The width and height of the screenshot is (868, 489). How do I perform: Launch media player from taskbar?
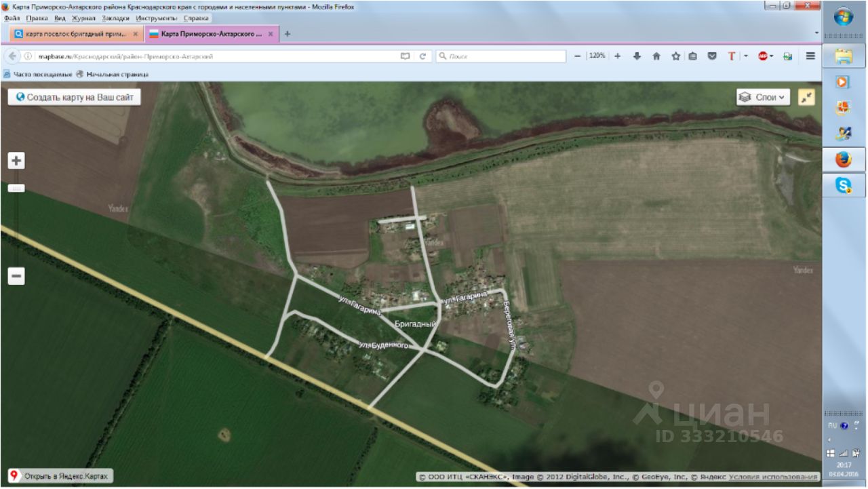[844, 81]
